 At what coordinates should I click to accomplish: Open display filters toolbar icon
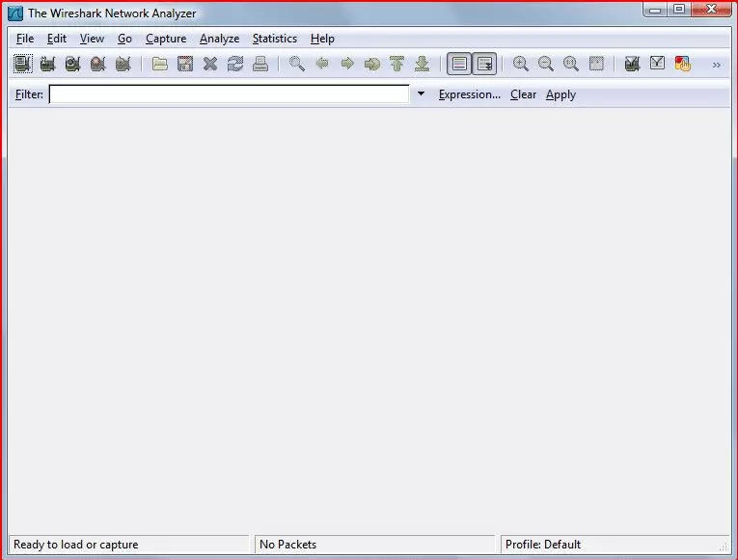(x=657, y=63)
